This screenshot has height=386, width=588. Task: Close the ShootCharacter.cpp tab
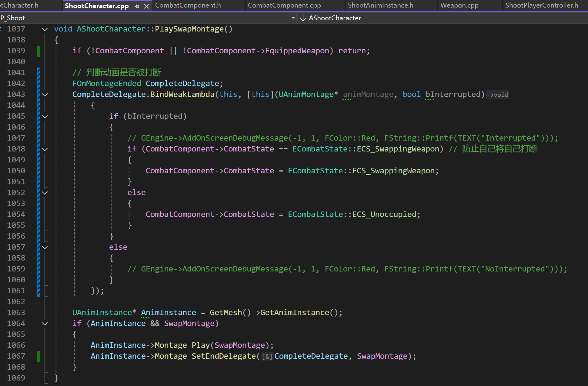pyautogui.click(x=147, y=6)
